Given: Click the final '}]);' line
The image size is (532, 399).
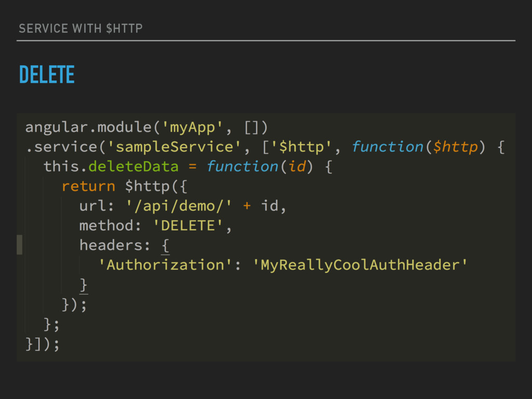Looking at the screenshot, I should (43, 344).
